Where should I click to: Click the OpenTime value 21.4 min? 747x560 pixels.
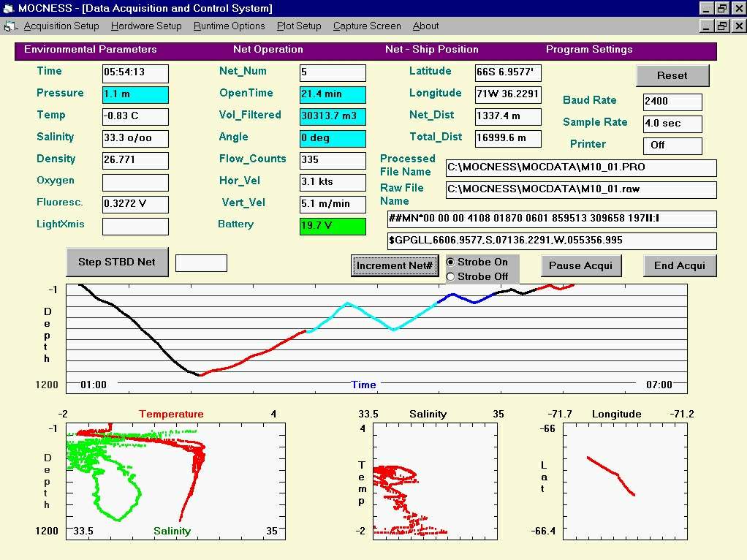tap(333, 94)
